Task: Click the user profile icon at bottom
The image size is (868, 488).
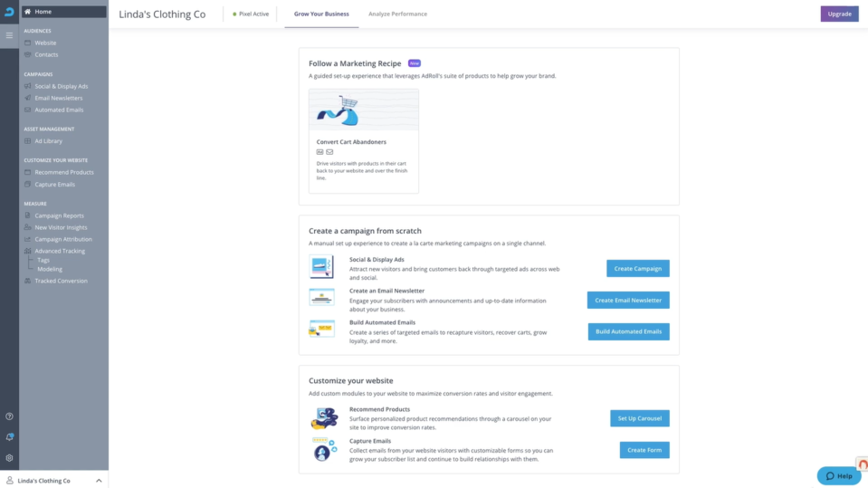Action: coord(10,480)
